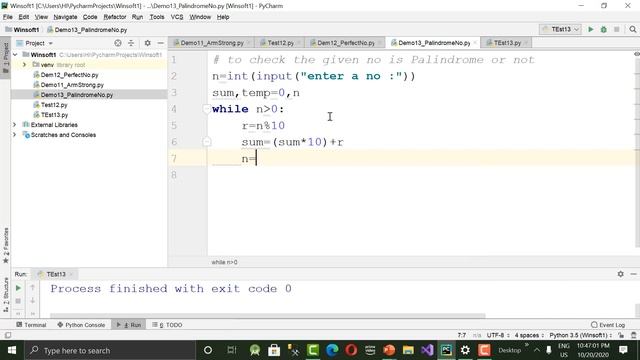
Task: Open Project panel settings gear
Action: click(147, 43)
